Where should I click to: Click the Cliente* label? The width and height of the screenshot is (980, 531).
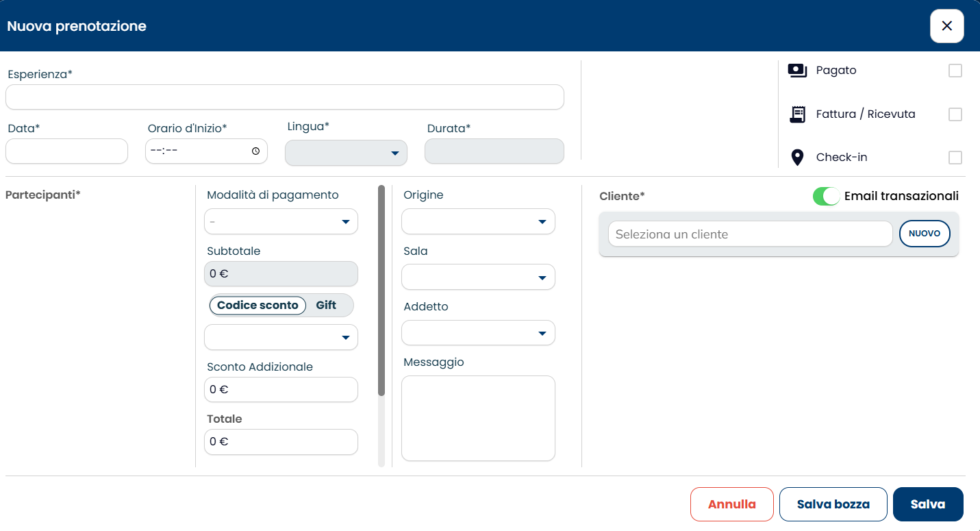(622, 196)
